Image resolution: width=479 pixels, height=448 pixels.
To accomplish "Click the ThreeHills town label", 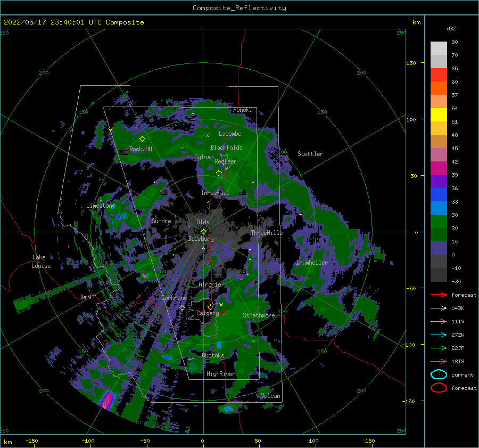I will (x=267, y=233).
